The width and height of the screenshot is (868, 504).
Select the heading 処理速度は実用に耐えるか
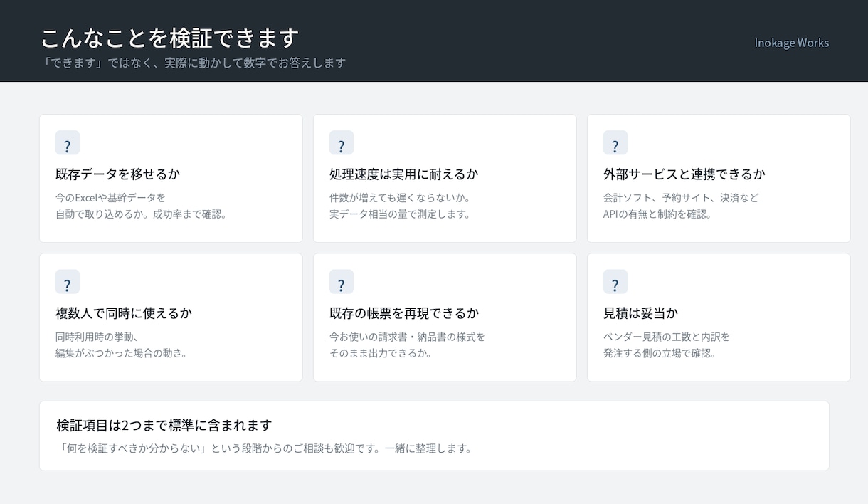(x=404, y=174)
